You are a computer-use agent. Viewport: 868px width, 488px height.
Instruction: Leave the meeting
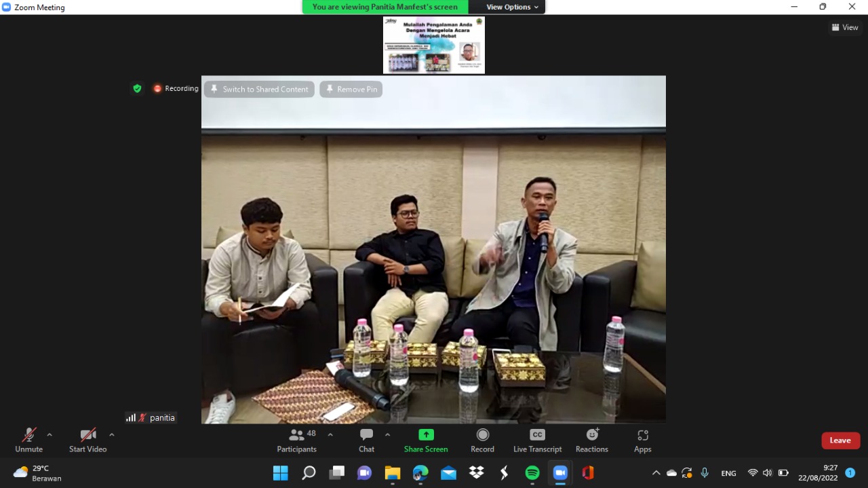tap(841, 440)
